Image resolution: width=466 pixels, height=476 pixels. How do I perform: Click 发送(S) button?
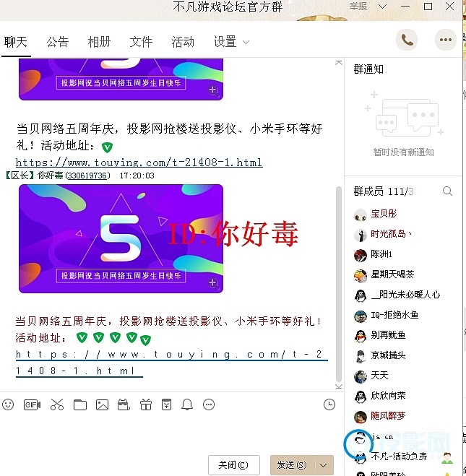tap(293, 465)
